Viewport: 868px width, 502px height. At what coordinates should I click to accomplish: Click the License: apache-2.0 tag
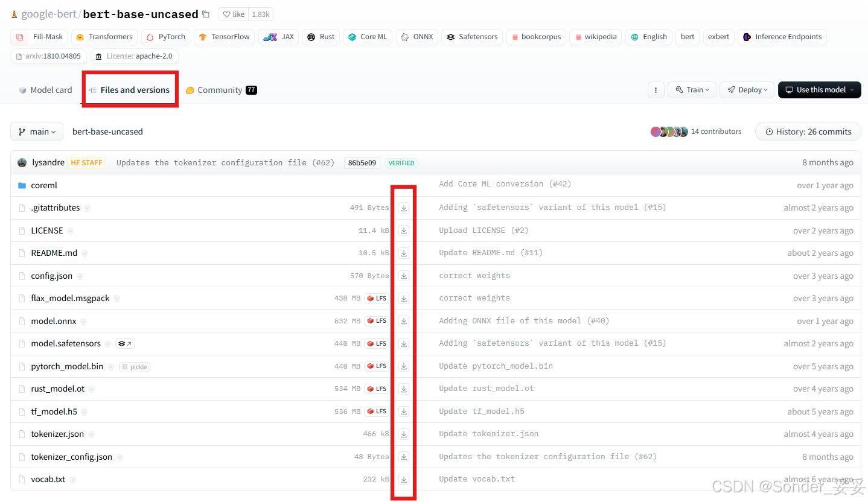[x=134, y=56]
